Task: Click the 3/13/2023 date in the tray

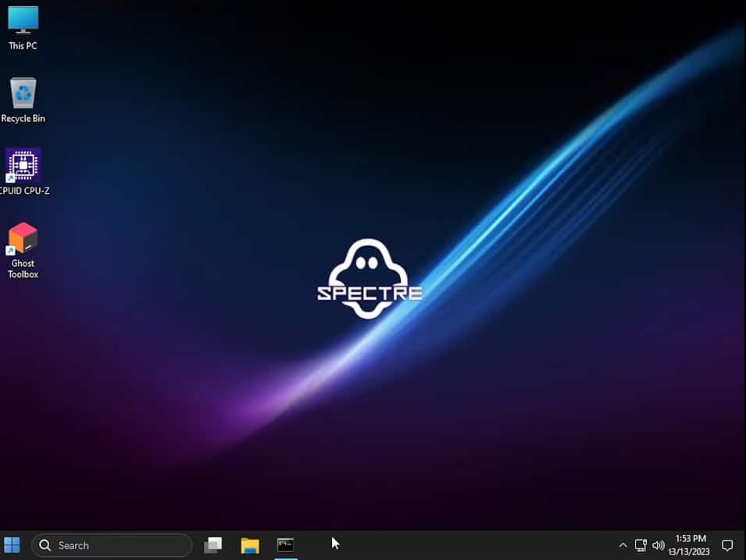Action: 690,550
